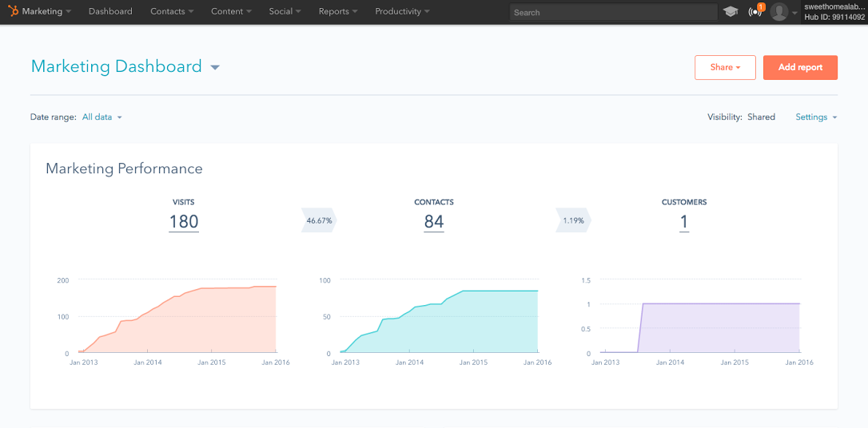Open the Share dropdown button
The width and height of the screenshot is (868, 428).
point(725,68)
